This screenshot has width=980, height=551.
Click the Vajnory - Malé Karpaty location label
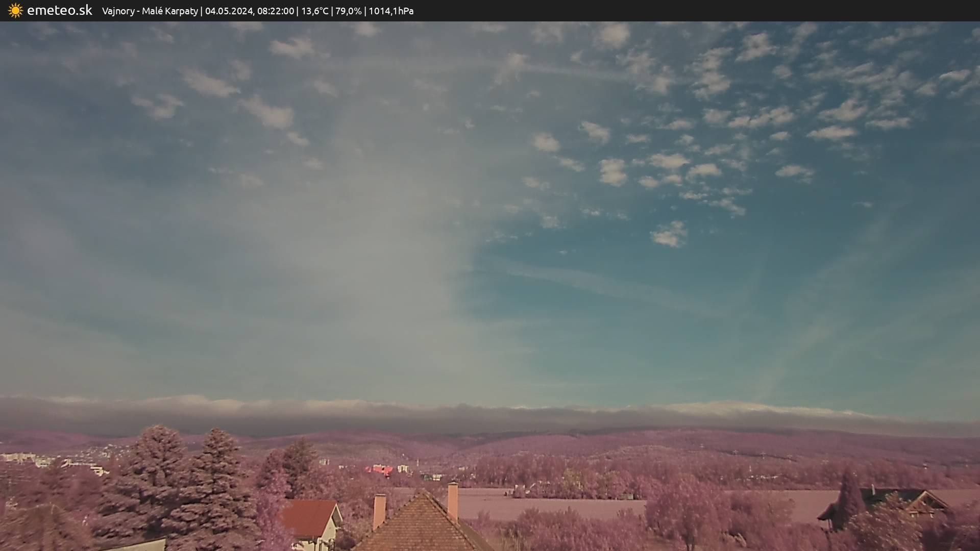click(x=150, y=11)
